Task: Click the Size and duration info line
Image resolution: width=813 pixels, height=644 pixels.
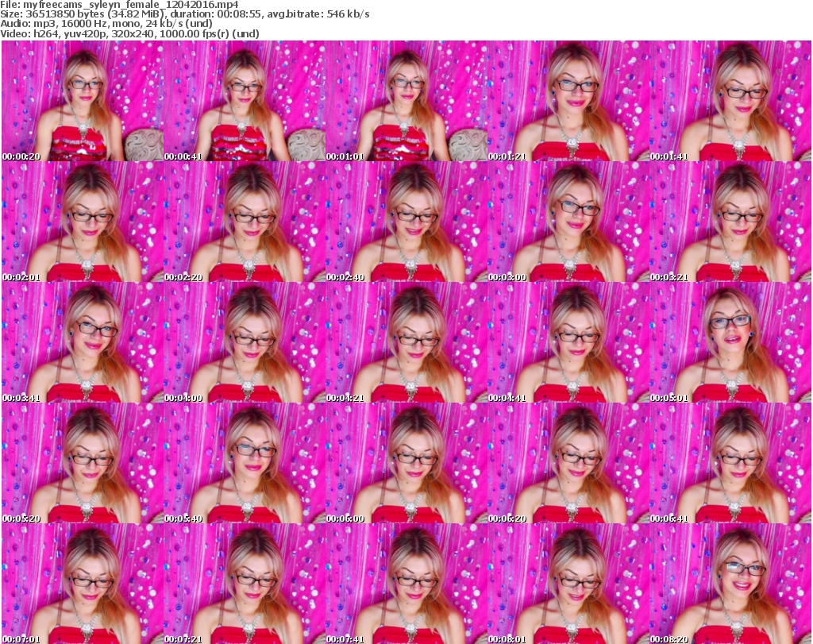Action: 184,14
